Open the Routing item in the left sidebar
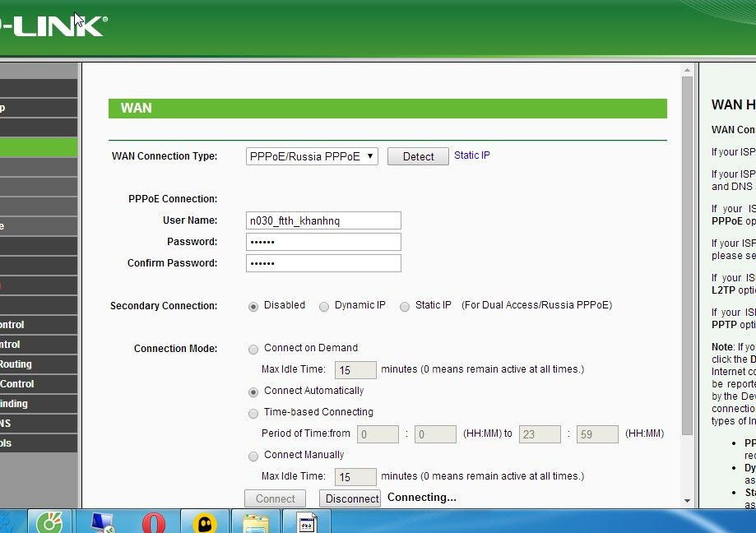The height and width of the screenshot is (533, 756). (39, 364)
